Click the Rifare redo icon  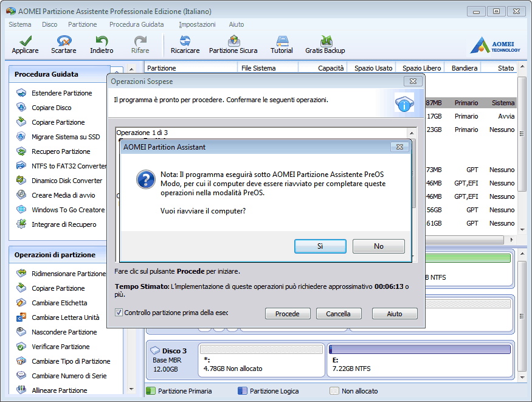140,41
